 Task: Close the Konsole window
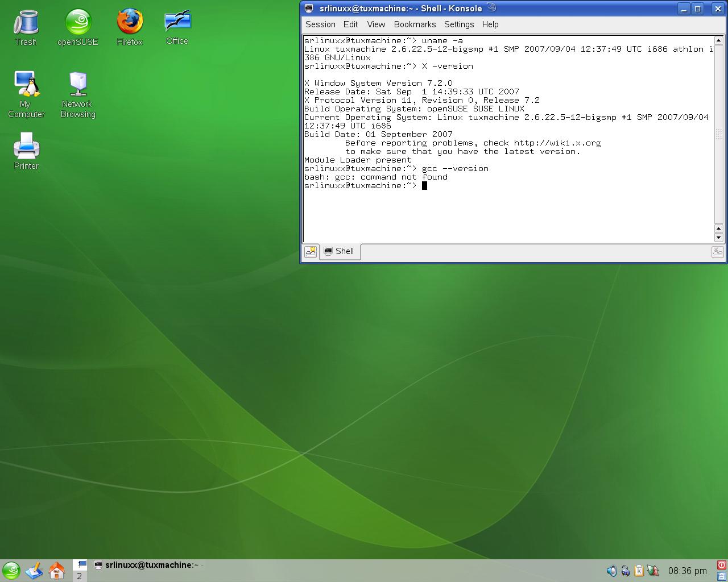[717, 9]
